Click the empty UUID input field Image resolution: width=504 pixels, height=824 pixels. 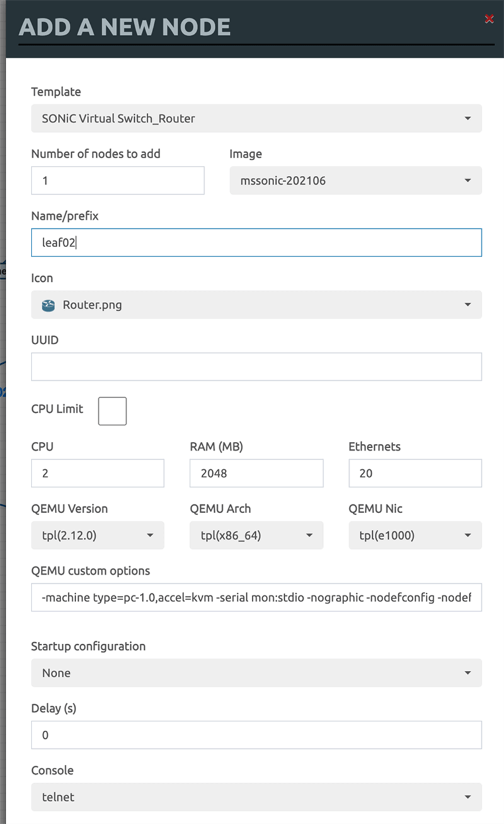[x=256, y=367]
